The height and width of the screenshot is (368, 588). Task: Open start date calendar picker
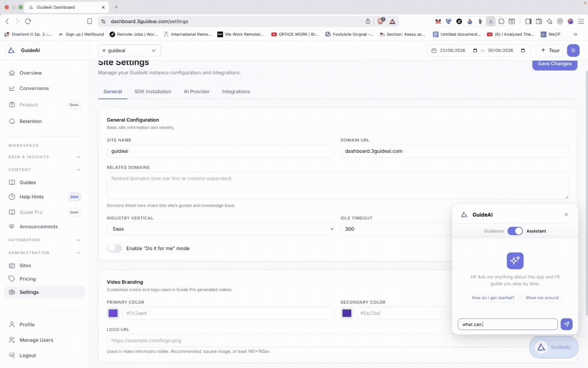[475, 50]
